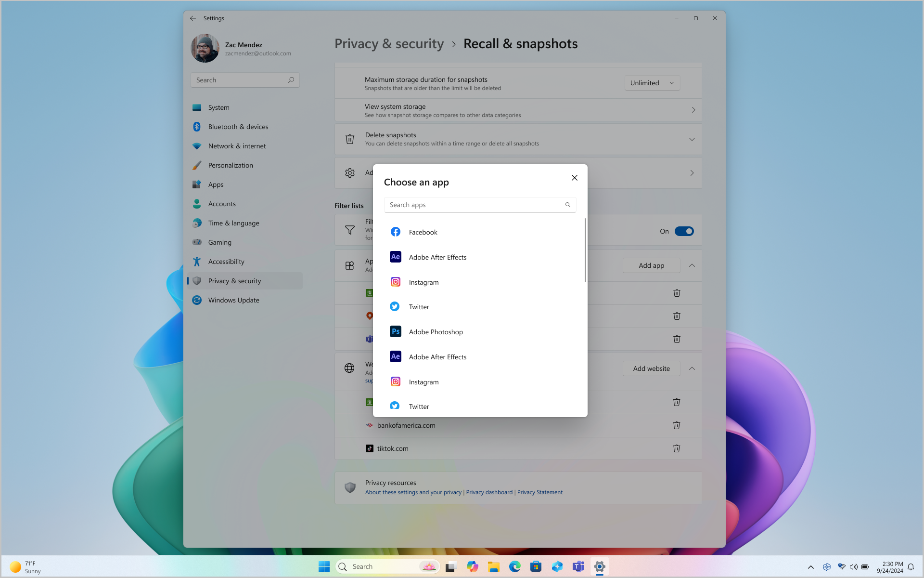Enable the Windows Update toggle option
Viewport: 924px width, 578px height.
pyautogui.click(x=233, y=300)
